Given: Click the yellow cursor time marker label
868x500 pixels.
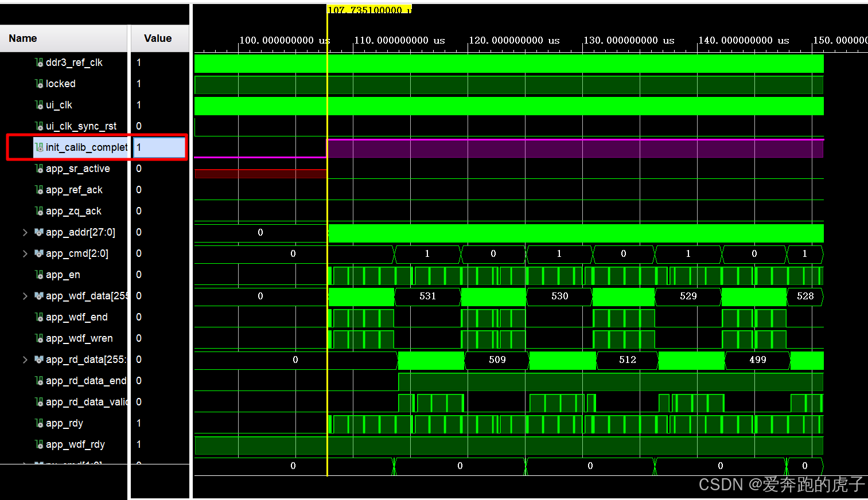Looking at the screenshot, I should pyautogui.click(x=369, y=9).
